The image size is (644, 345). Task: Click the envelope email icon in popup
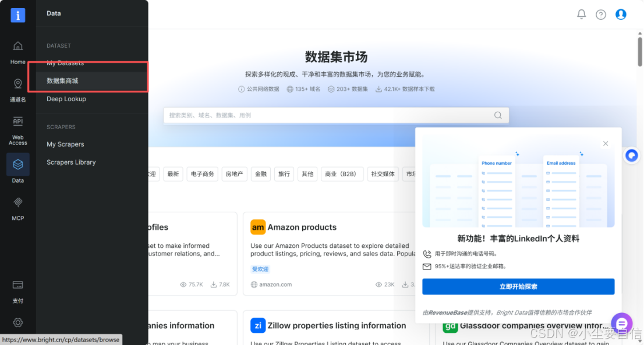[427, 266]
